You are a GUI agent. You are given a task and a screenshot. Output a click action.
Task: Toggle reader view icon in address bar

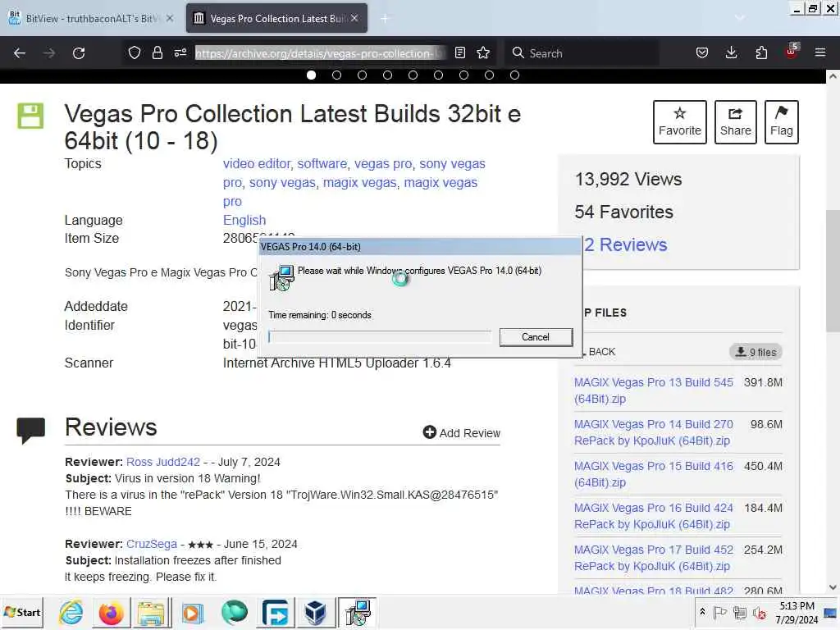click(x=459, y=53)
